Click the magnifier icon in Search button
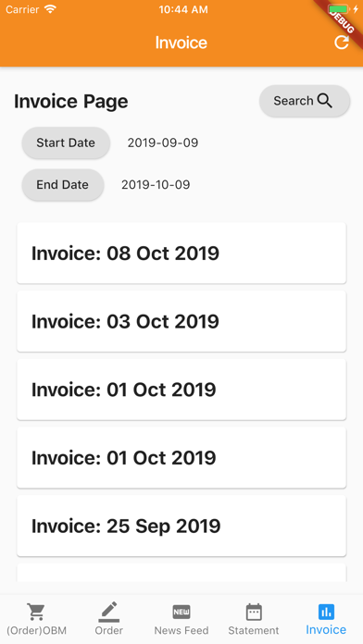Viewport: 363px width, 644px height. (325, 101)
